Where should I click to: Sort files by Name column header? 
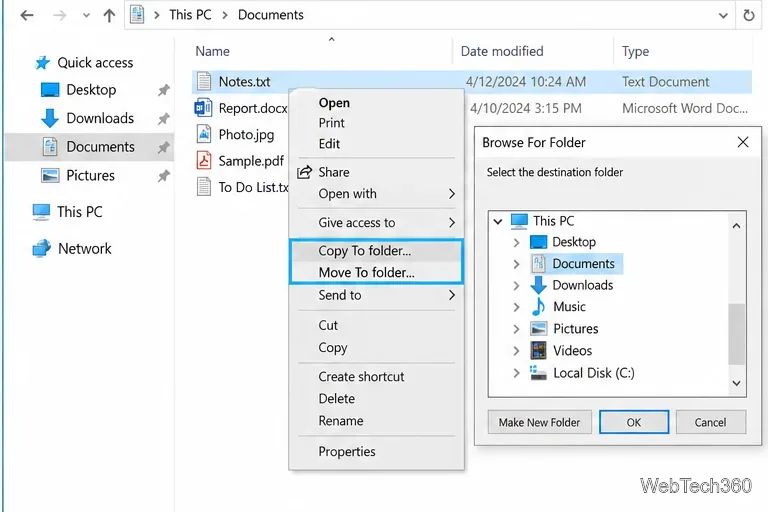tap(213, 51)
